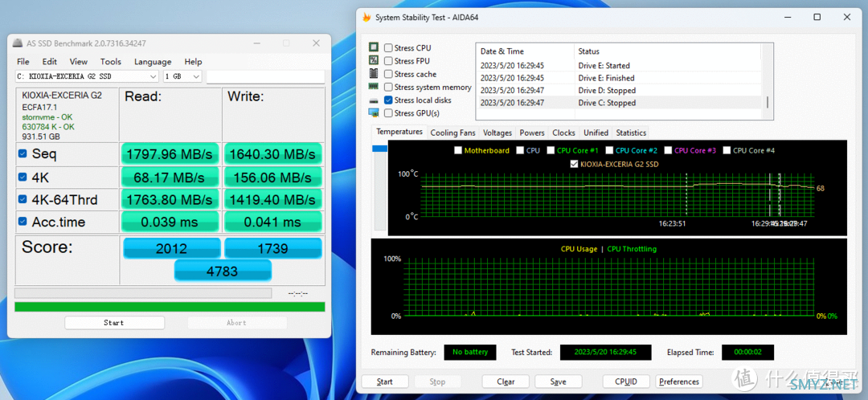
Task: Open the Language menu in AS SSD
Action: [153, 61]
